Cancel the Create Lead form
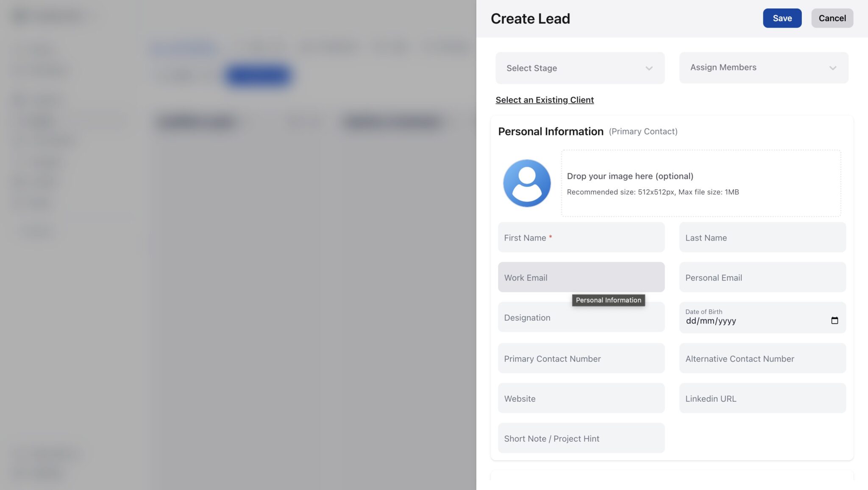The height and width of the screenshot is (490, 868). click(832, 18)
